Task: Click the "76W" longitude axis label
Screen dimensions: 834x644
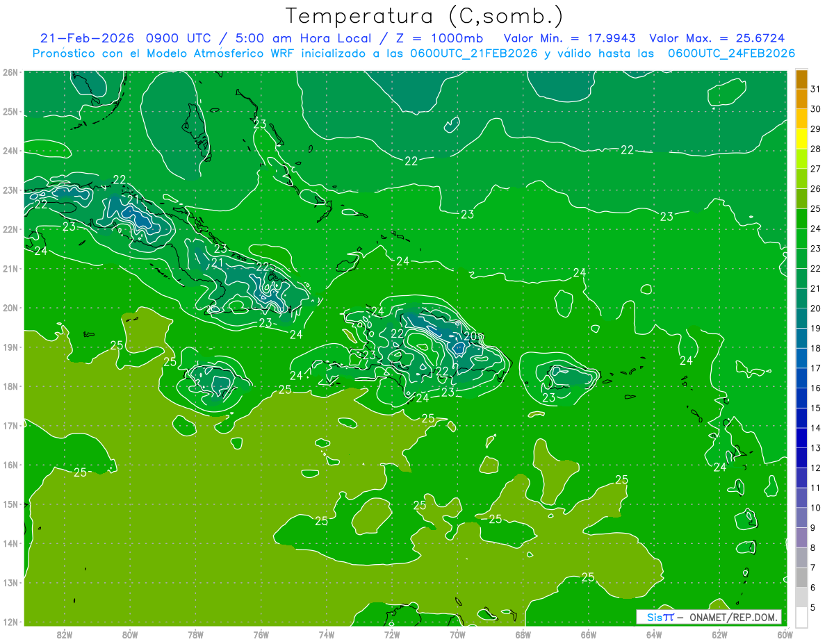Action: (261, 634)
